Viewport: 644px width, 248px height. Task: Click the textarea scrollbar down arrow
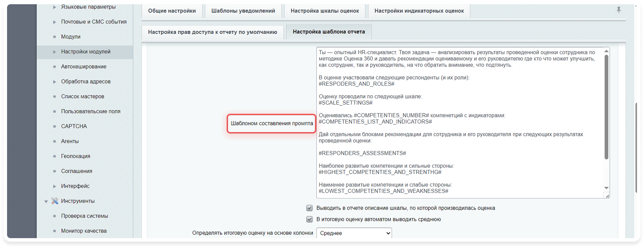point(606,188)
